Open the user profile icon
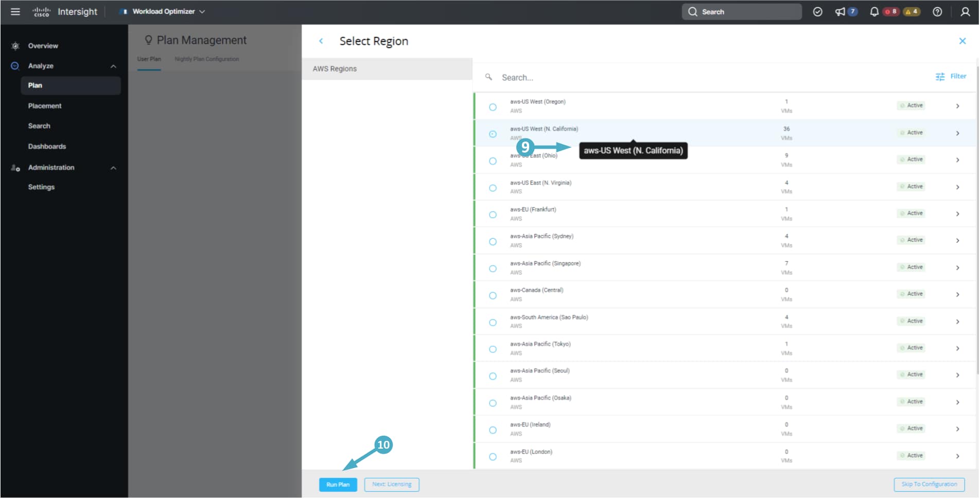 click(965, 12)
